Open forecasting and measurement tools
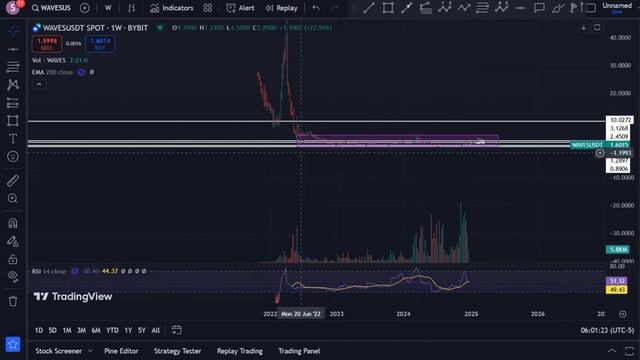Viewport: 640px width, 360px height. [13, 103]
